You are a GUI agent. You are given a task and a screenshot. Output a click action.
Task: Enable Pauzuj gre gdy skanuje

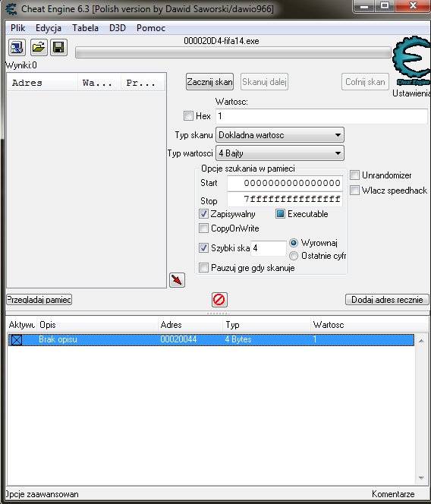coord(203,267)
